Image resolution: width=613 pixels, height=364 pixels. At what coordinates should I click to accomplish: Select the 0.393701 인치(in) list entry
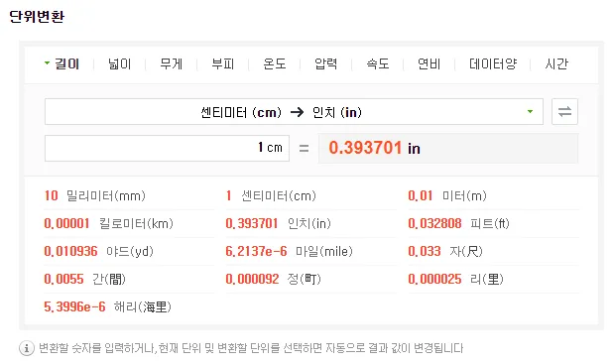click(279, 223)
